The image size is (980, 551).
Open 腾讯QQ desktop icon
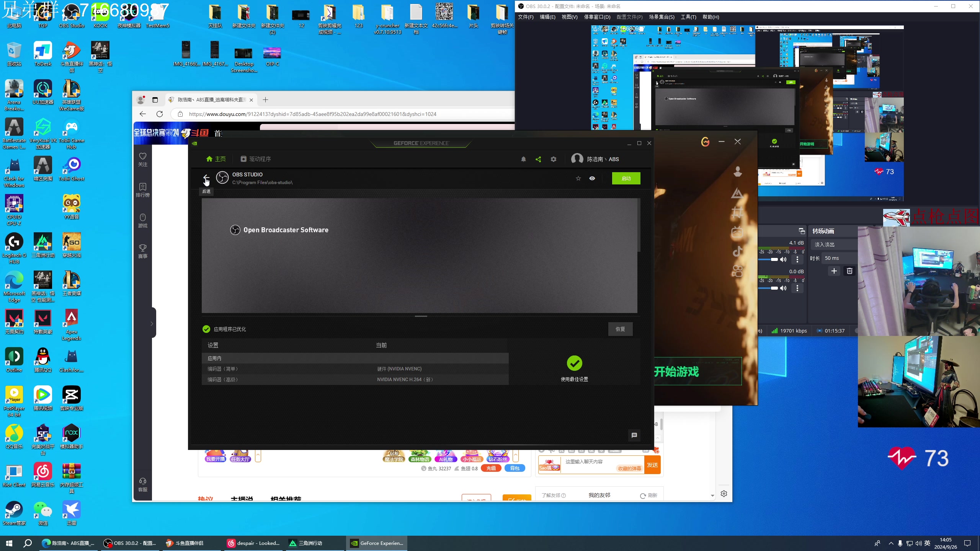point(43,360)
